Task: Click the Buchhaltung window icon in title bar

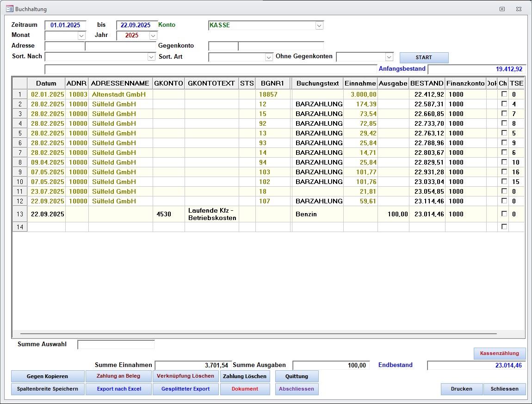Action: (x=9, y=9)
